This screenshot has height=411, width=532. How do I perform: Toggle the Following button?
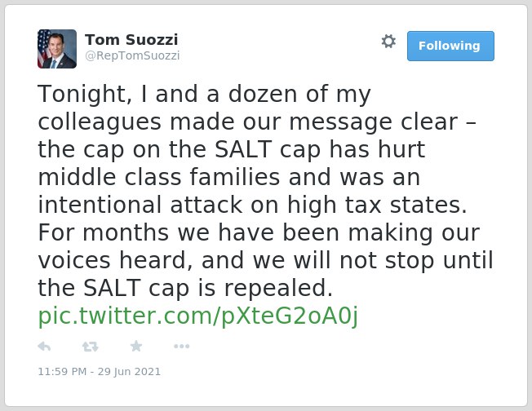click(450, 46)
